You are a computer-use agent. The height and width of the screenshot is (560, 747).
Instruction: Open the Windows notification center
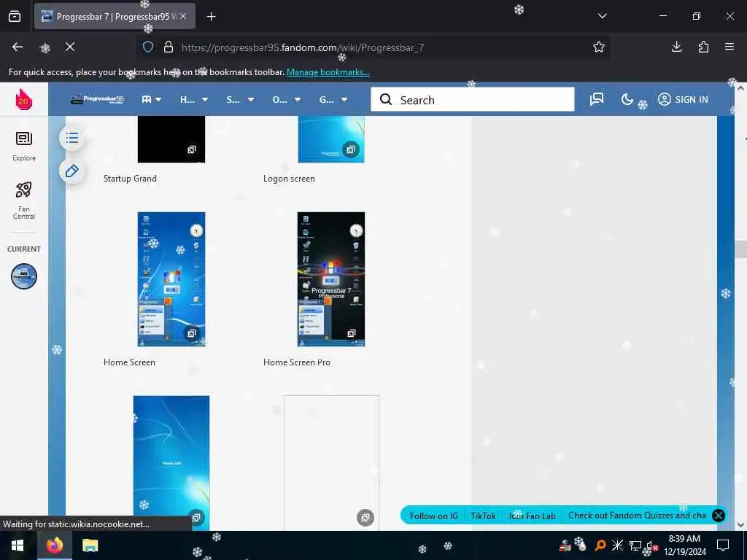coord(723,545)
